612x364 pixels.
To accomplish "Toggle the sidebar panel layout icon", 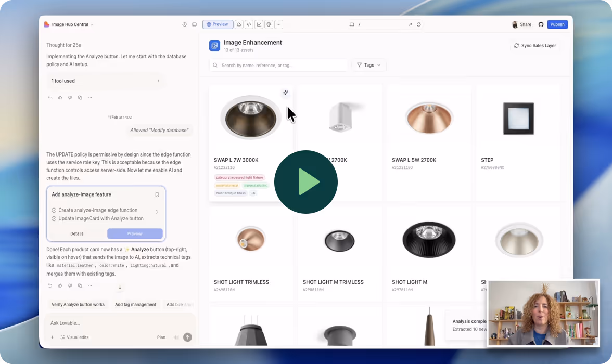I will (195, 24).
